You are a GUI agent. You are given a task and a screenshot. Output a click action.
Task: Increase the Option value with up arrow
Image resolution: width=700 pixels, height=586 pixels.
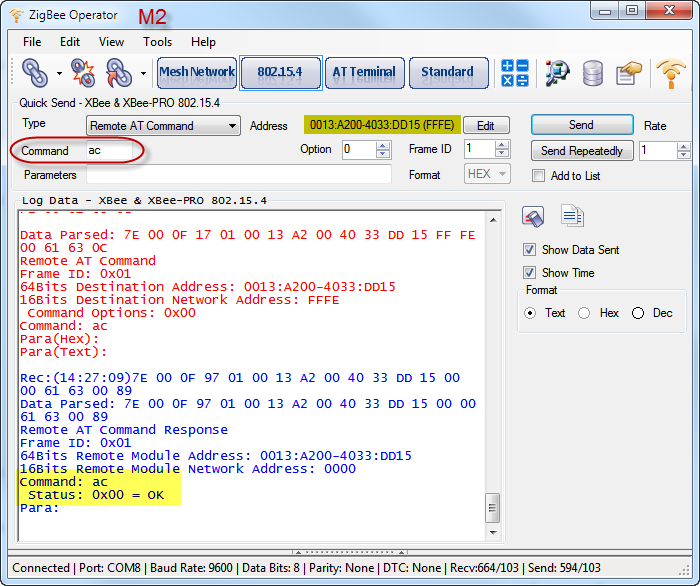tap(383, 145)
